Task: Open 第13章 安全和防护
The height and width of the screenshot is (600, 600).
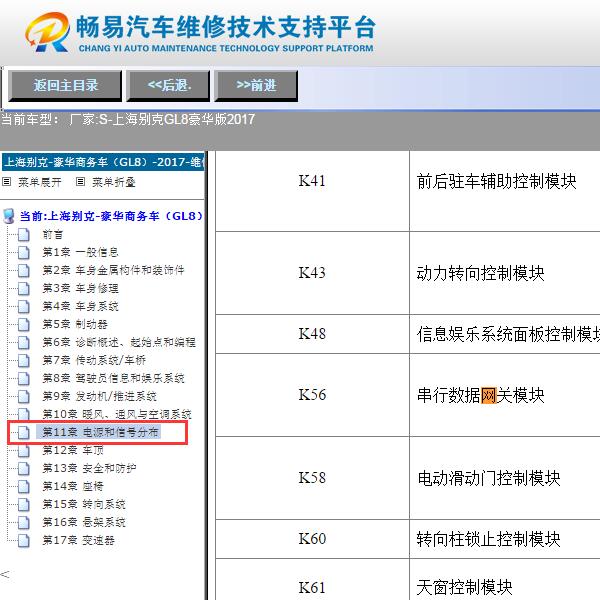Action: point(89,468)
